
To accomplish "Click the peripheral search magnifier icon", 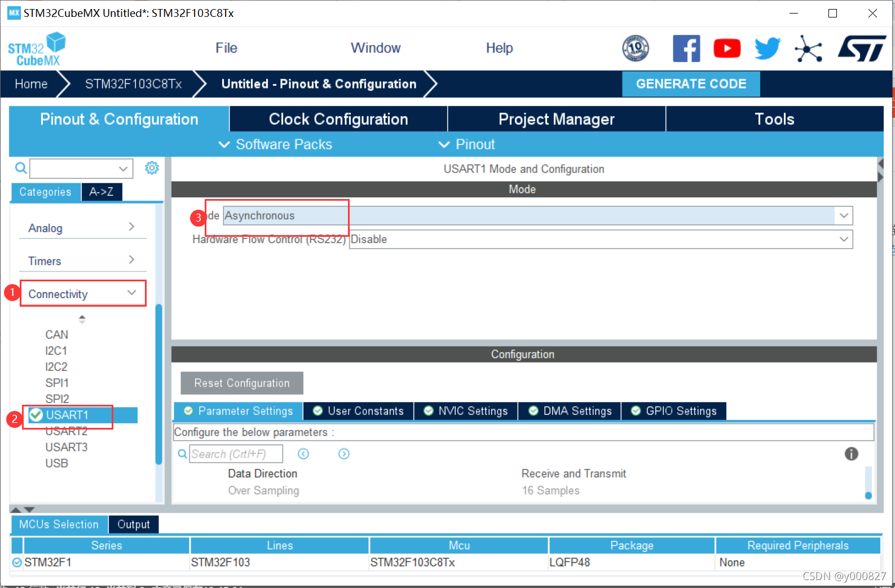I will point(21,168).
